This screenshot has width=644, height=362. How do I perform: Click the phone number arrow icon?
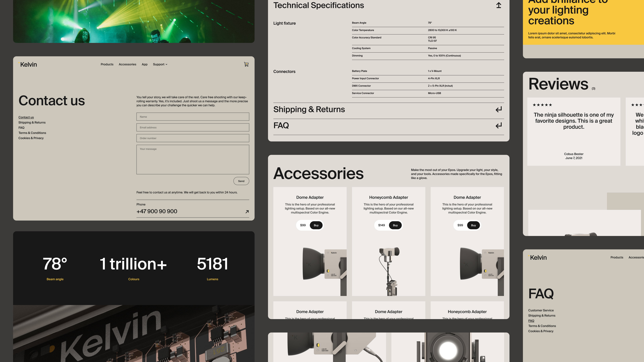[247, 212]
